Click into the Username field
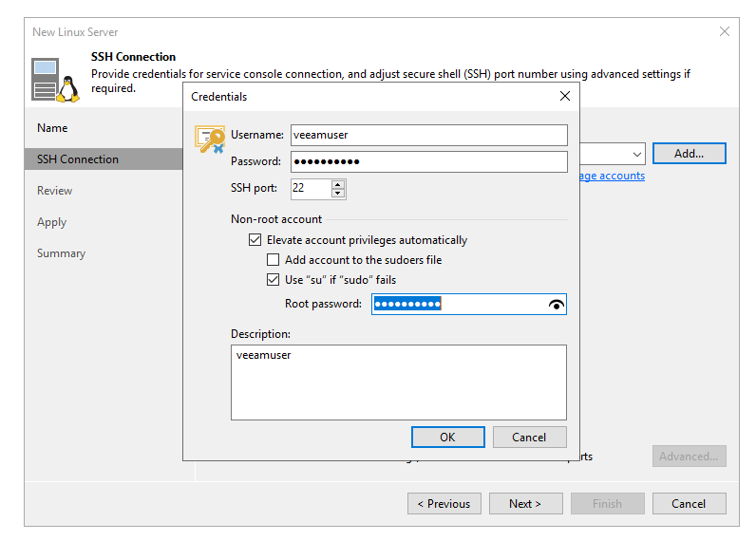Image resolution: width=756 pixels, height=541 pixels. [x=428, y=136]
